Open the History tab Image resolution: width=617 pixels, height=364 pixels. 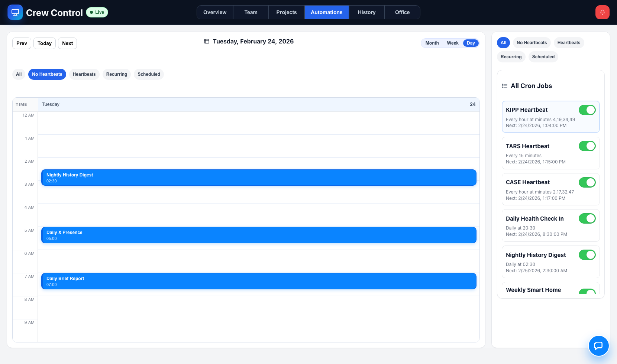click(366, 12)
